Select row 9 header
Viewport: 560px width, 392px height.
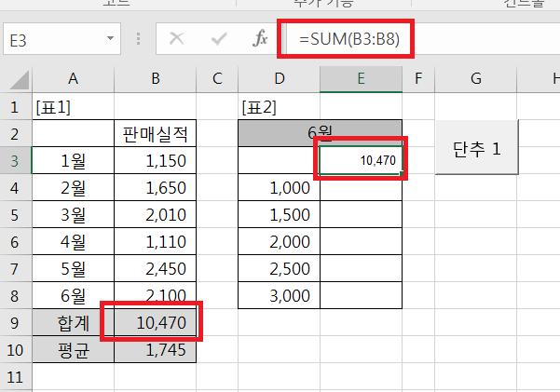pyautogui.click(x=15, y=323)
